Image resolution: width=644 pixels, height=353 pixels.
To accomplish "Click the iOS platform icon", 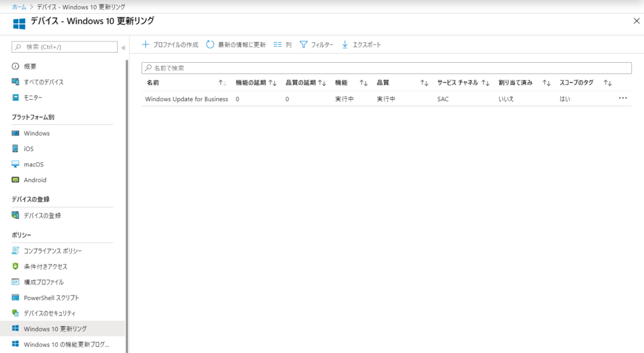I will click(15, 148).
